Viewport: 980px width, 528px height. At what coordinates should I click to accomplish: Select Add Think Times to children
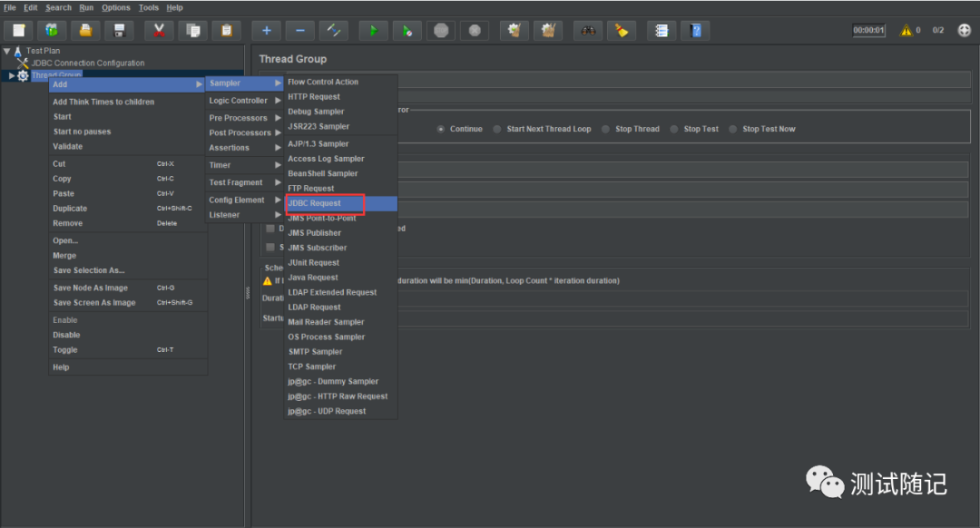pyautogui.click(x=128, y=102)
